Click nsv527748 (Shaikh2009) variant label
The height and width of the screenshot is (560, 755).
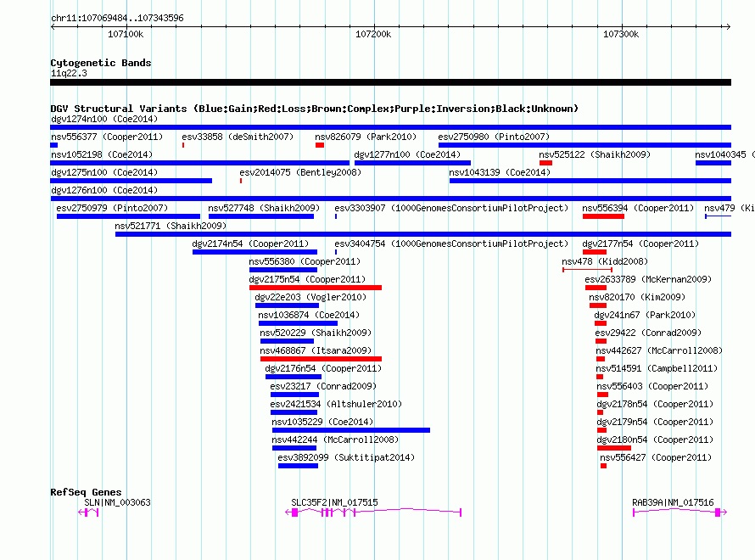pyautogui.click(x=264, y=208)
